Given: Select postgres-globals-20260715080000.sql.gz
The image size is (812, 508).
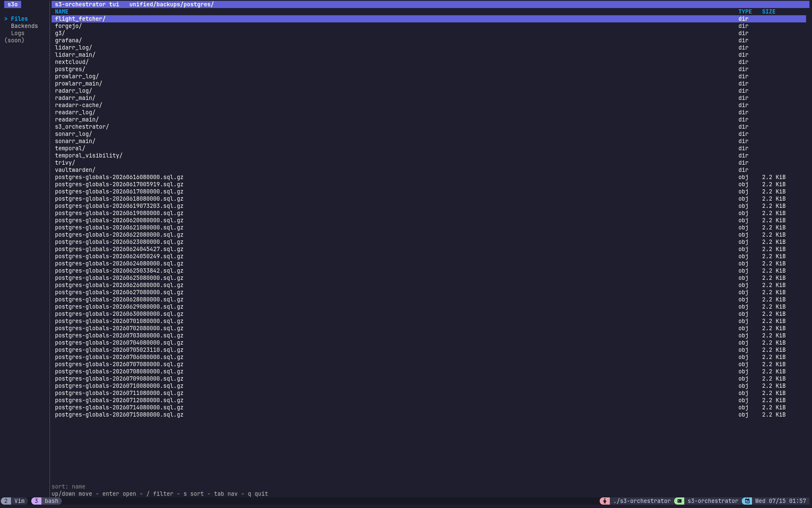Looking at the screenshot, I should point(428,414).
